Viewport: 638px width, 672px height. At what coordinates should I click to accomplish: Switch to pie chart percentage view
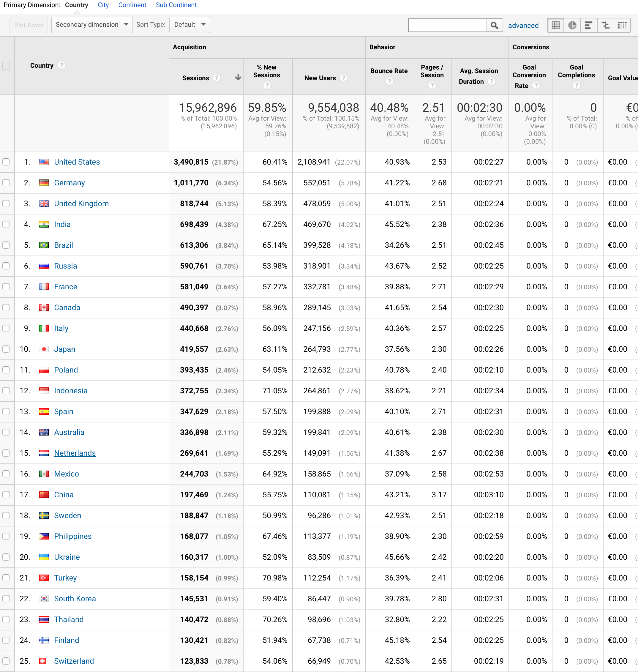click(x=572, y=25)
